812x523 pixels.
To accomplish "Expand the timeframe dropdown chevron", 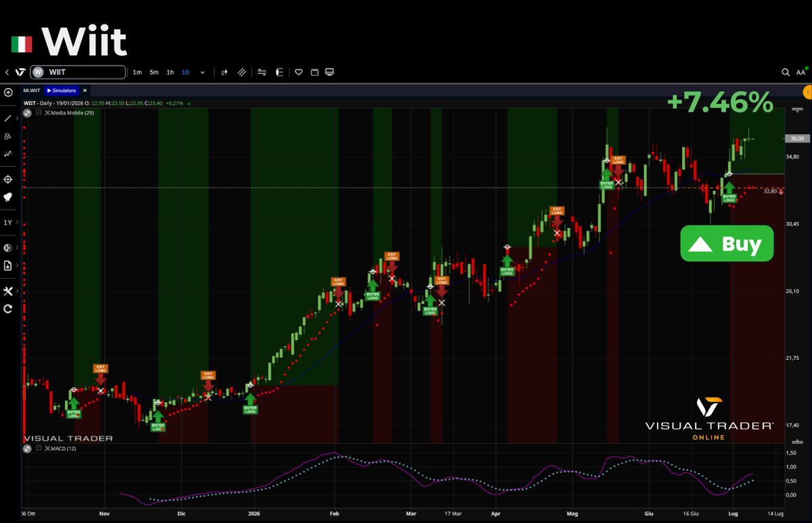I will tap(202, 72).
